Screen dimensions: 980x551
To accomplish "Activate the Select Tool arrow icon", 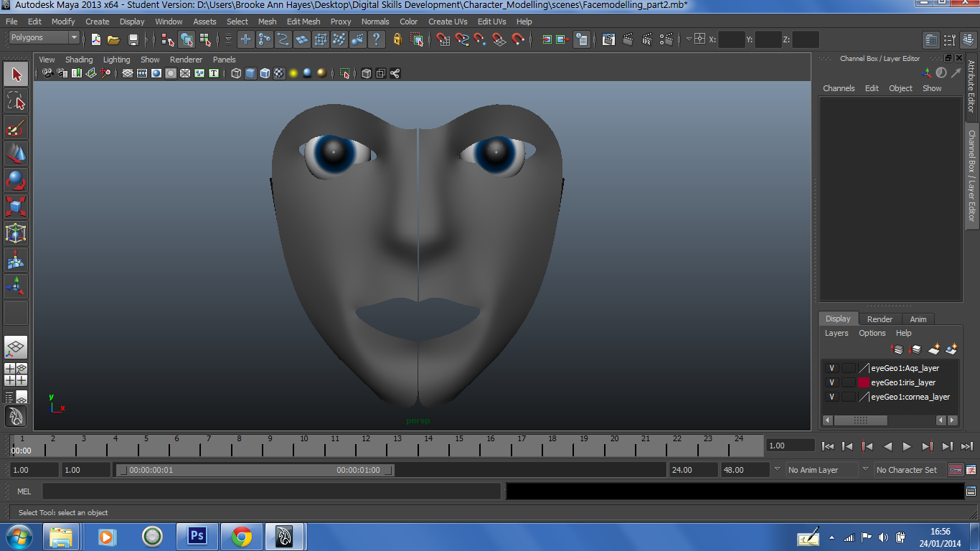I will pyautogui.click(x=16, y=74).
